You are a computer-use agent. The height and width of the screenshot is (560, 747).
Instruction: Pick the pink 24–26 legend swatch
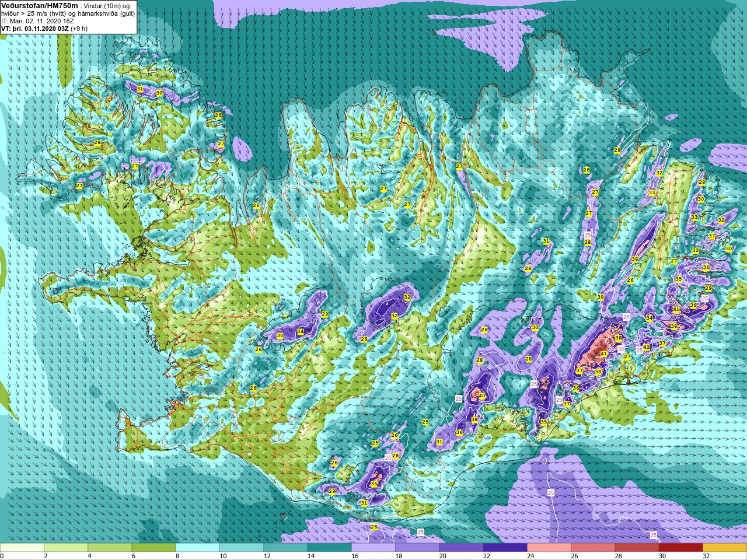coord(549,548)
